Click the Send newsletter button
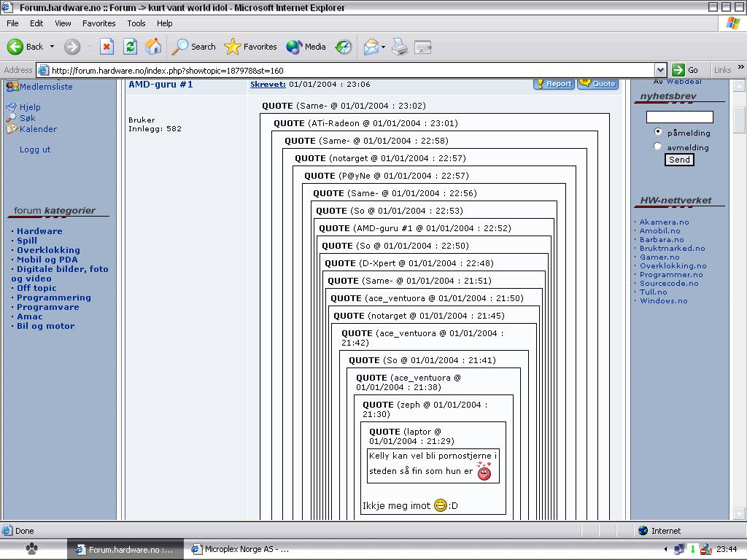Screen dimensions: 747x560 point(679,160)
